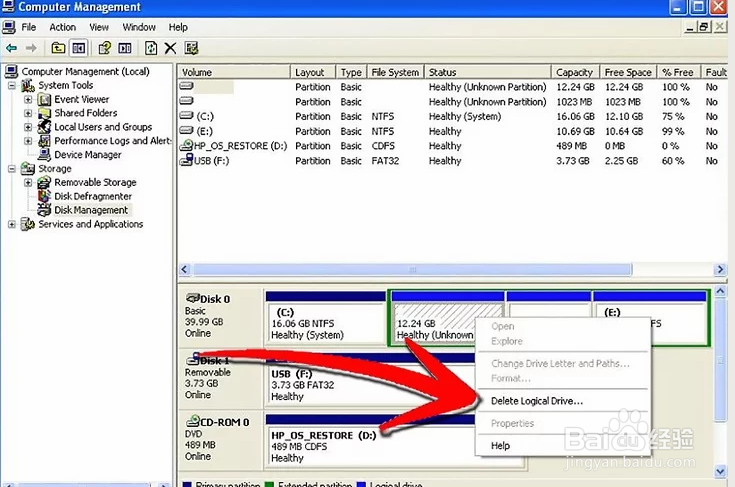Click the Up one level folder icon
The width and height of the screenshot is (735, 487).
pyautogui.click(x=58, y=48)
